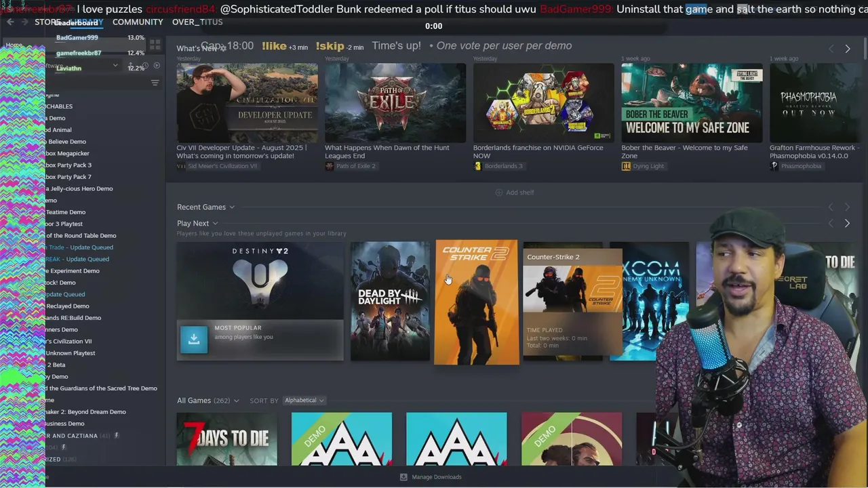Open the Alphabetical sort dropdown
The width and height of the screenshot is (868, 488).
click(304, 401)
